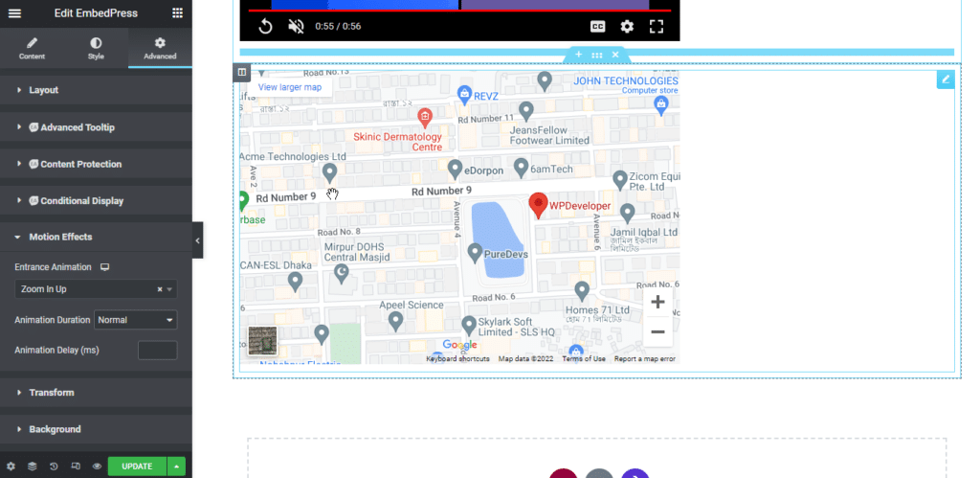
Task: Click the page settings gear in footer
Action: (11, 467)
